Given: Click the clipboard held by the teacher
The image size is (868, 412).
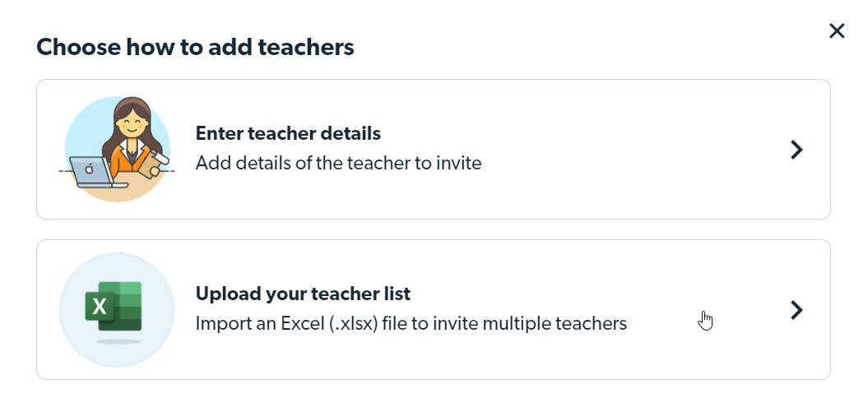Looking at the screenshot, I should tap(152, 164).
